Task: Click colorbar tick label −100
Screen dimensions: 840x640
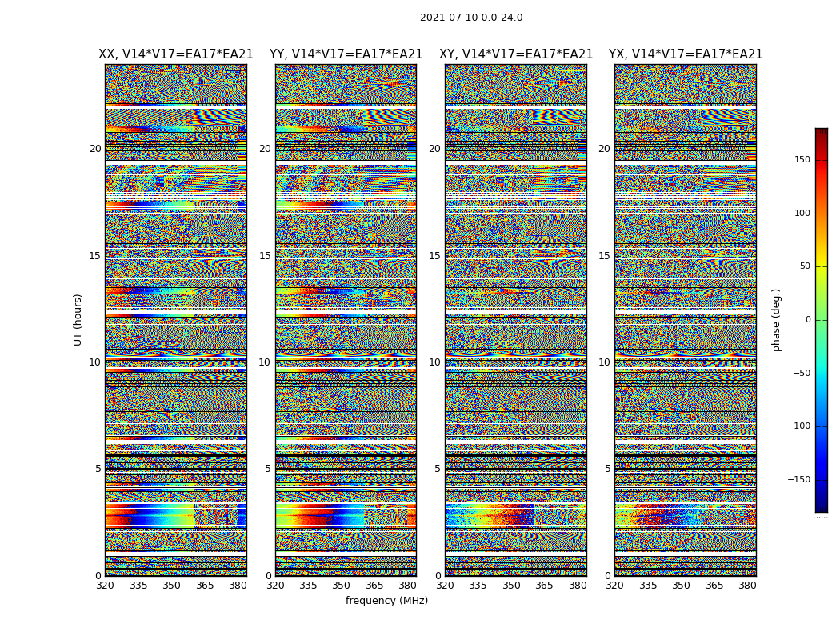Action: 799,426
